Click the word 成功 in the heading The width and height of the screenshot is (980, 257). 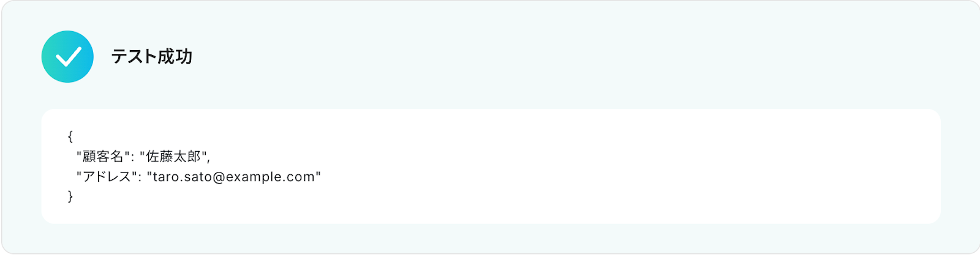point(175,56)
